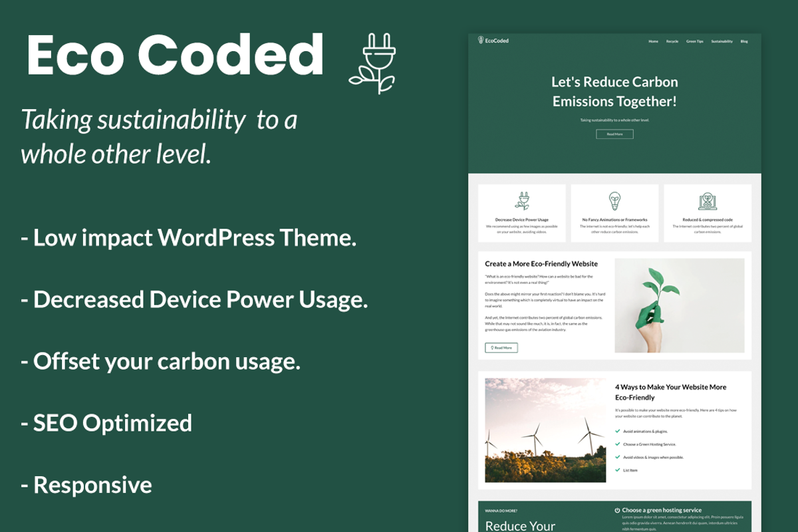
Task: Open the Home menu item
Action: click(653, 41)
